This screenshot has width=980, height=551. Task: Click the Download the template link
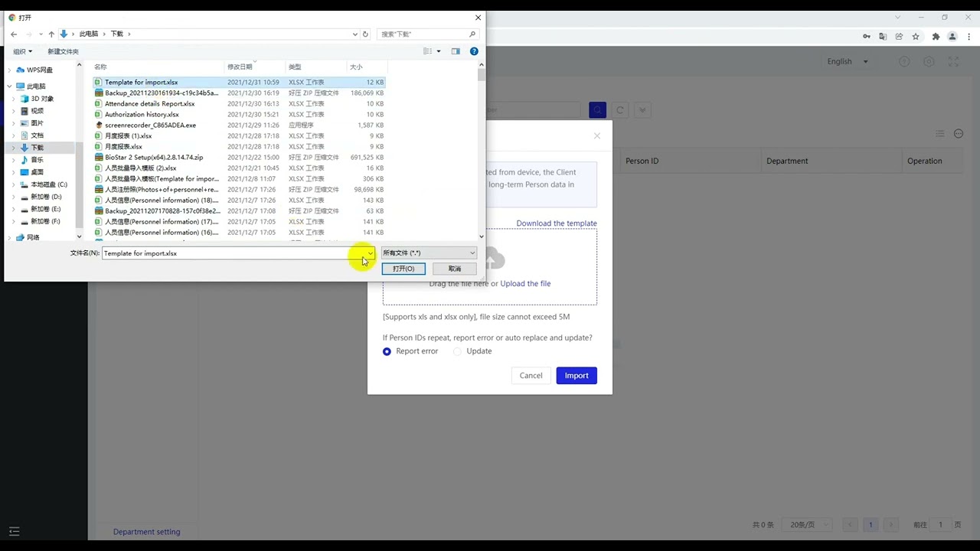(557, 223)
